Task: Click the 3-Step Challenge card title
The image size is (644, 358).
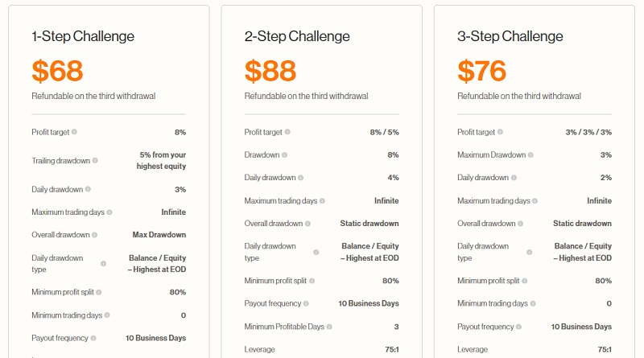Action: (510, 36)
